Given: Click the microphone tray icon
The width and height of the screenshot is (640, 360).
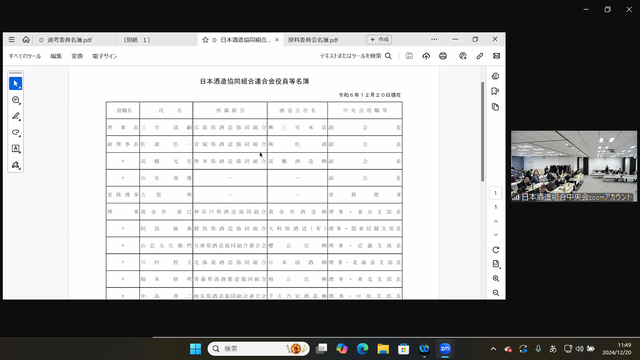Looking at the screenshot, I should pyautogui.click(x=538, y=349).
